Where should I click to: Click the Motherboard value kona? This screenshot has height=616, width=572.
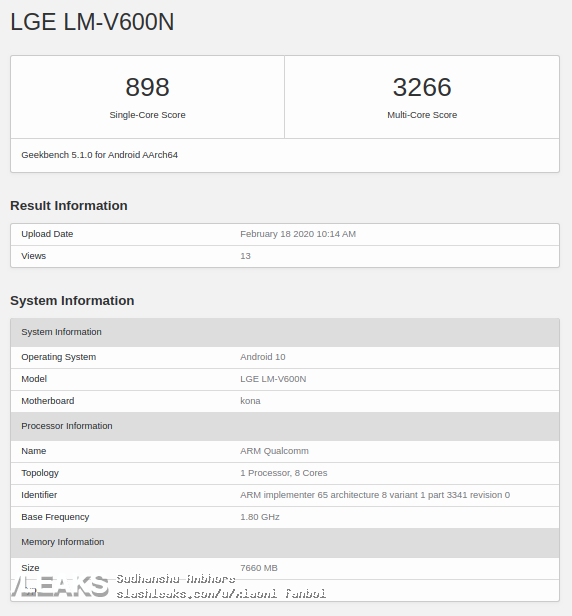tap(250, 401)
